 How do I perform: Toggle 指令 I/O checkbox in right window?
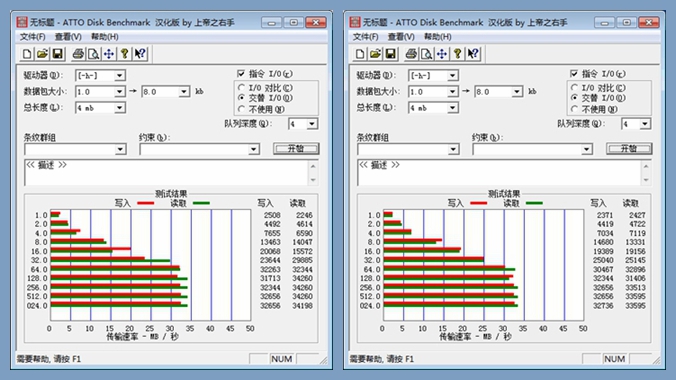(x=574, y=74)
